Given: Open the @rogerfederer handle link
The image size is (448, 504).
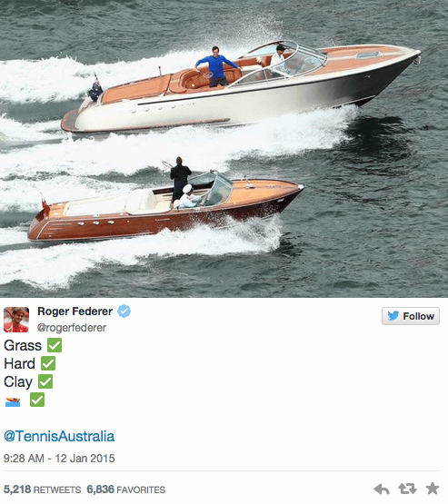Looking at the screenshot, I should (72, 328).
